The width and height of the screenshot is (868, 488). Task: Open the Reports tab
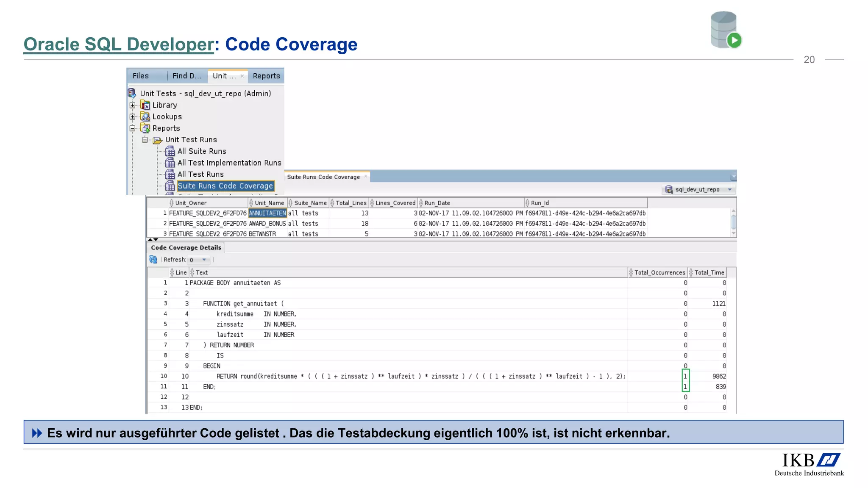tap(266, 76)
